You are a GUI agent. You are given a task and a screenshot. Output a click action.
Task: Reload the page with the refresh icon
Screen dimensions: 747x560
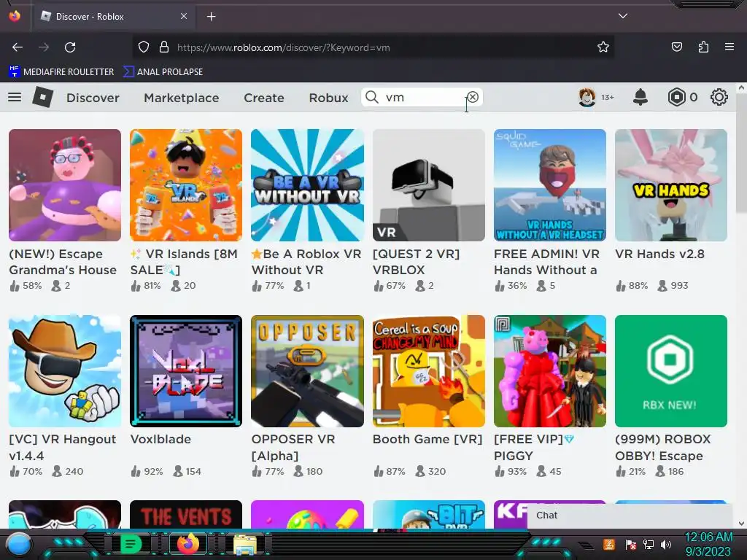70,47
